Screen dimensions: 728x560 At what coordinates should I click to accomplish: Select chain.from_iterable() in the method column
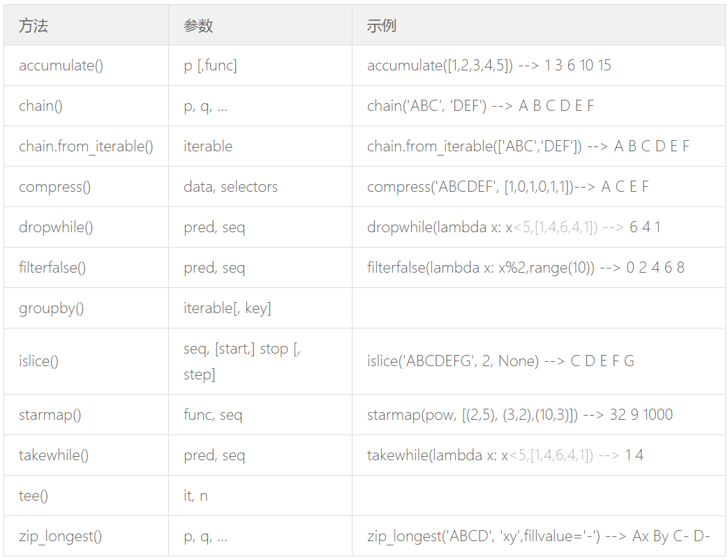(x=87, y=146)
